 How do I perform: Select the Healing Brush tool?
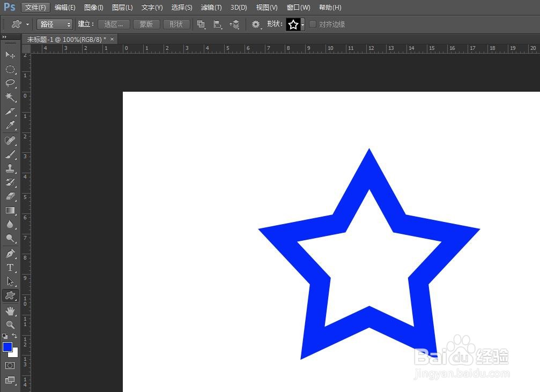coord(10,140)
